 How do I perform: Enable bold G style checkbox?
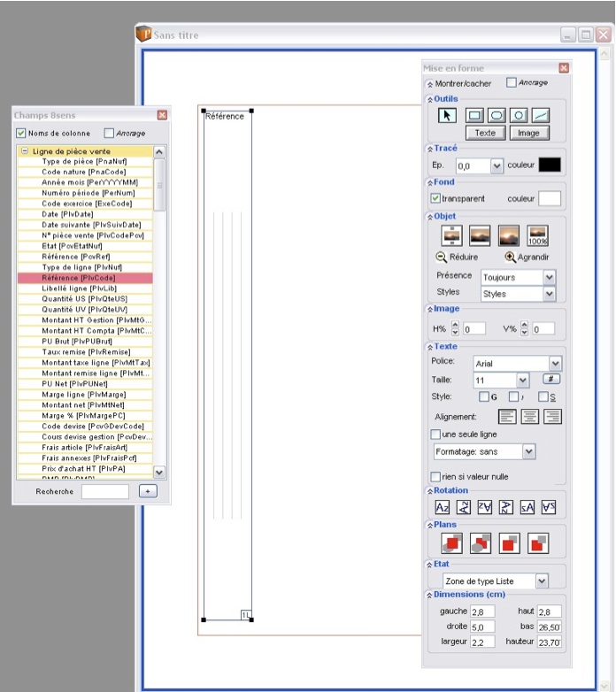[x=484, y=396]
